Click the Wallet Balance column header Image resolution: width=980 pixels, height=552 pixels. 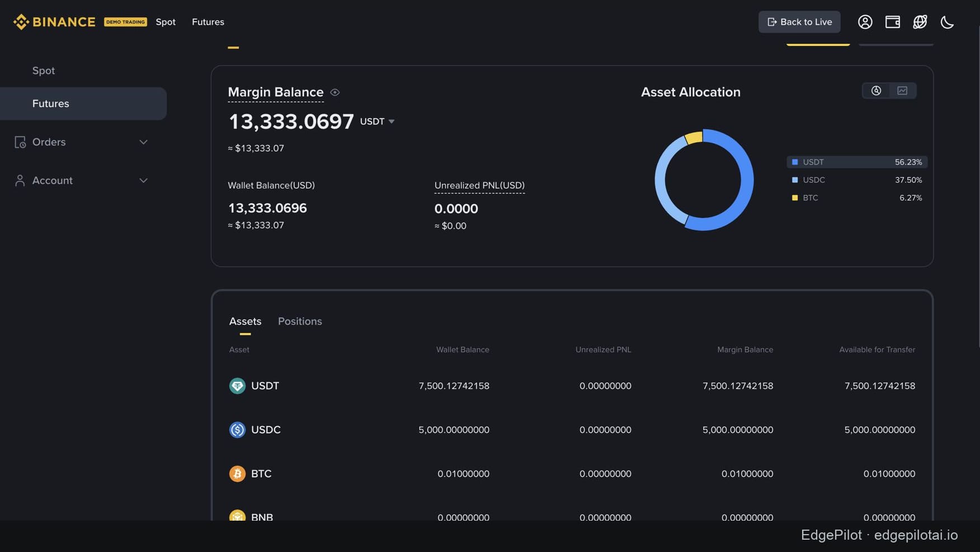[x=463, y=349]
